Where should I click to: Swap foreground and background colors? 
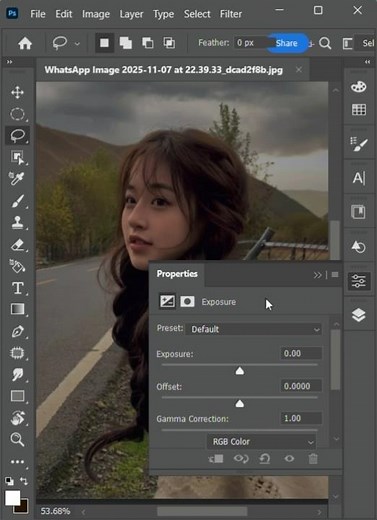24,481
